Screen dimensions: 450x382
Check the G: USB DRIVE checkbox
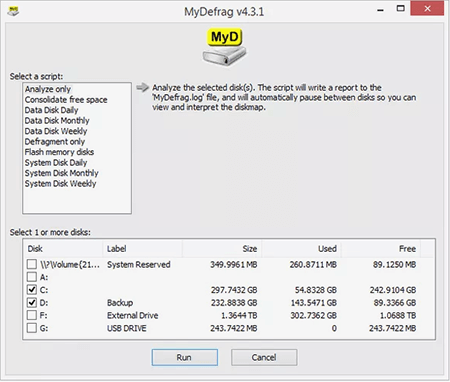pos(32,328)
